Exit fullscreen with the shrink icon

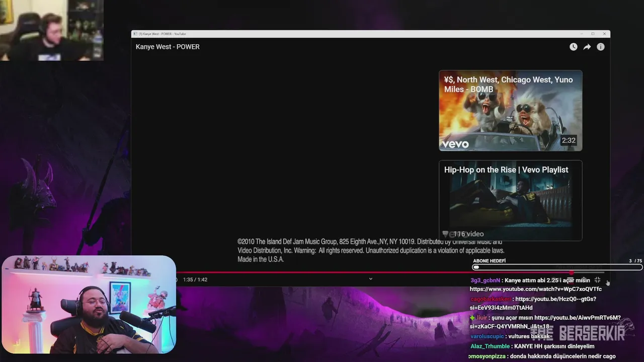point(597,280)
